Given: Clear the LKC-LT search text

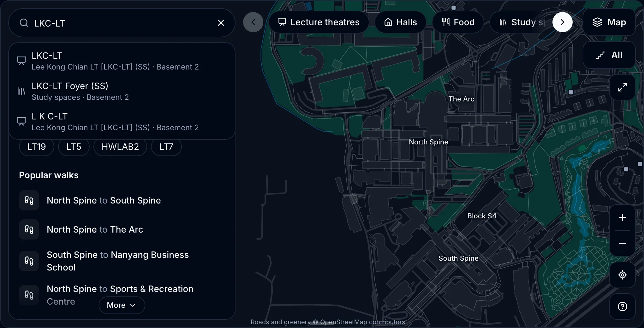Looking at the screenshot, I should [221, 23].
